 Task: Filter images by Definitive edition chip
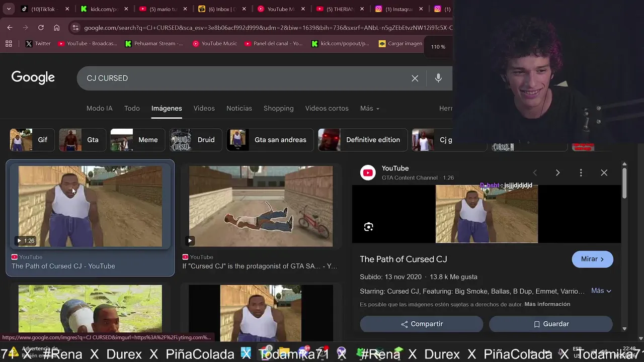point(363,140)
